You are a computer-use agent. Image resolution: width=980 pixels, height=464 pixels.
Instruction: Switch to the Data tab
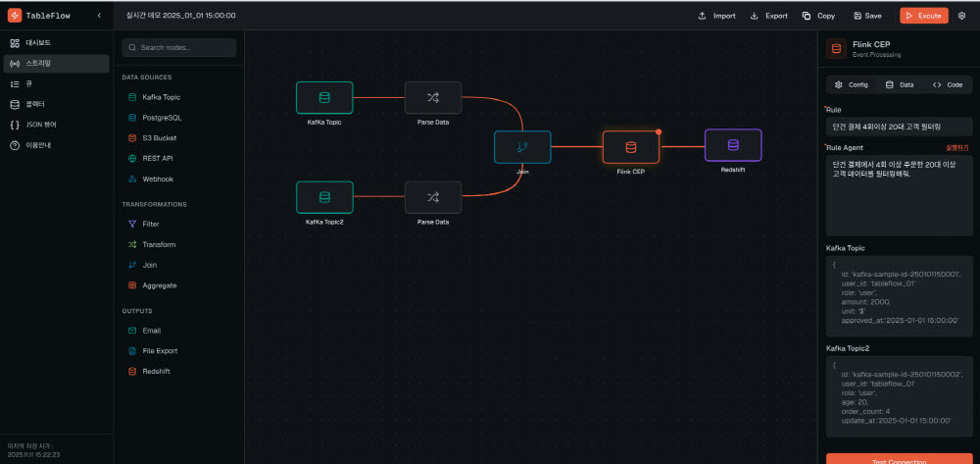pos(899,85)
